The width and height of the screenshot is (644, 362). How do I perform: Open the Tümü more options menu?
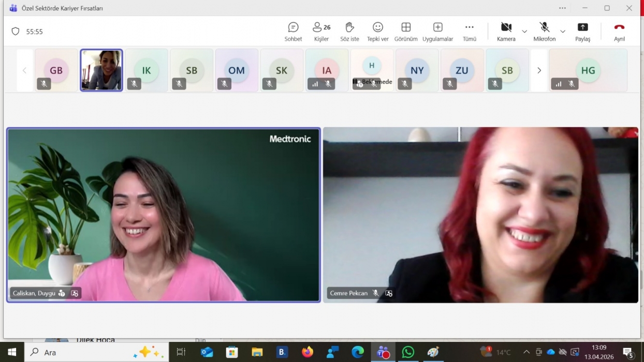pos(469,32)
